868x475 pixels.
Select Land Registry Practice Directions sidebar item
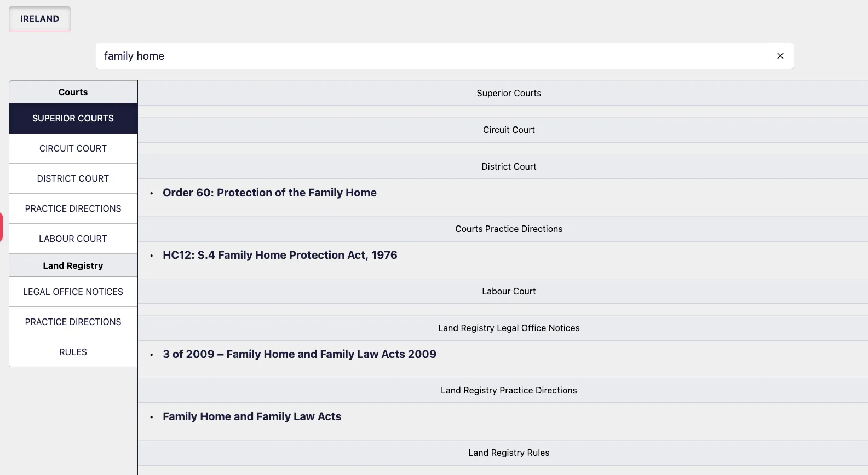(x=73, y=322)
